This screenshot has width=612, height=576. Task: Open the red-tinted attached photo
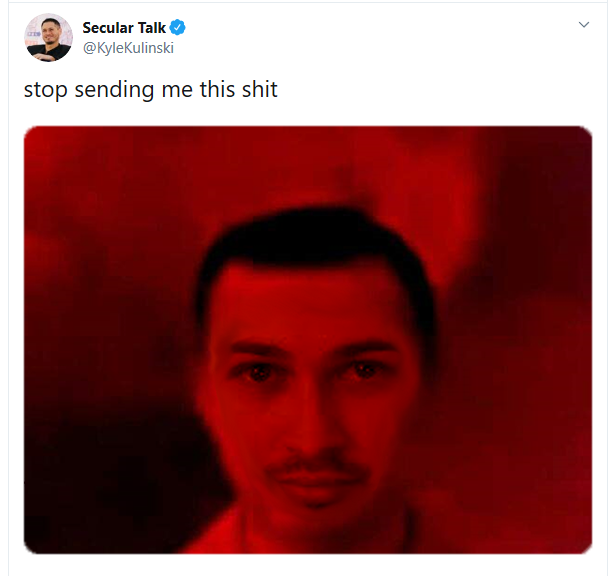pos(308,340)
